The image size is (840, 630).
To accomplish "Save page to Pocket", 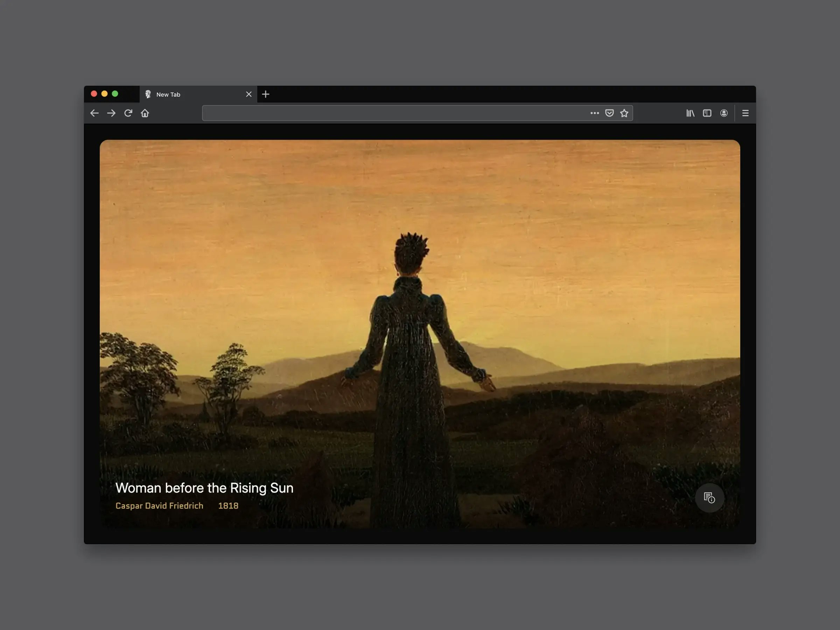I will click(x=609, y=113).
